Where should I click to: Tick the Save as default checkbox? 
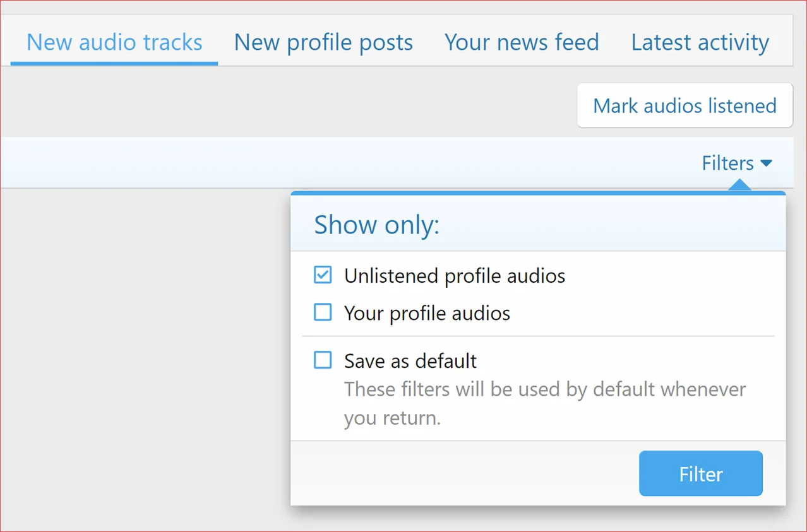[323, 360]
